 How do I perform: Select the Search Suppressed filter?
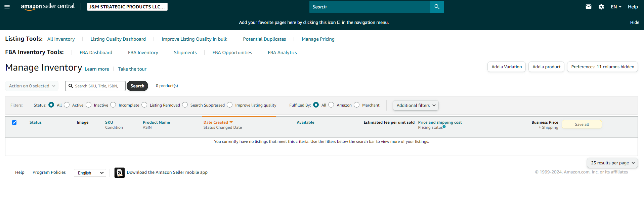click(185, 105)
